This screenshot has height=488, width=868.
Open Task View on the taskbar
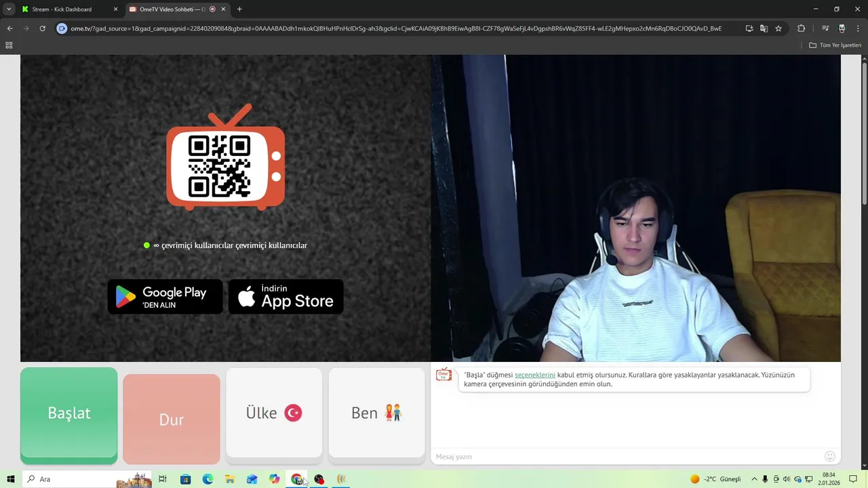coord(163,479)
